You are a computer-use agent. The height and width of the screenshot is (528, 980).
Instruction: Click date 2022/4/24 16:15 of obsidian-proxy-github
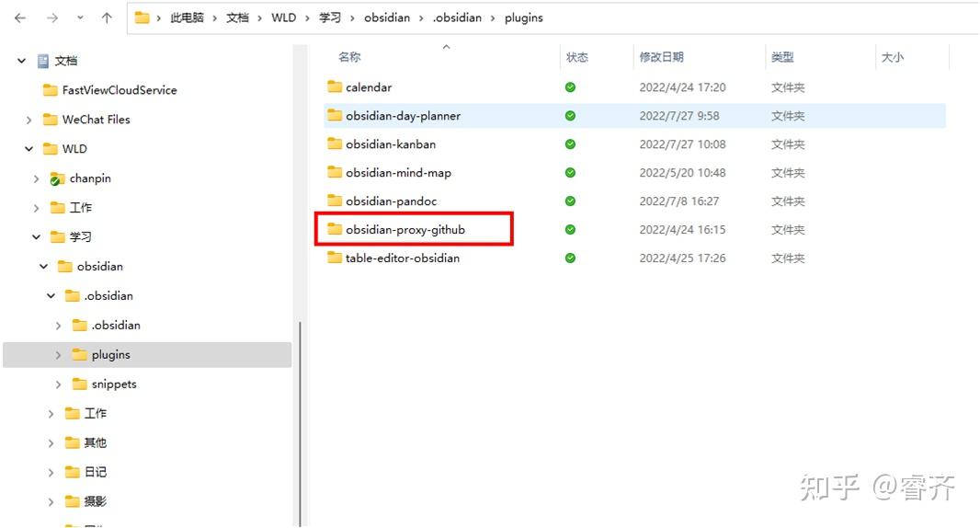coord(682,230)
